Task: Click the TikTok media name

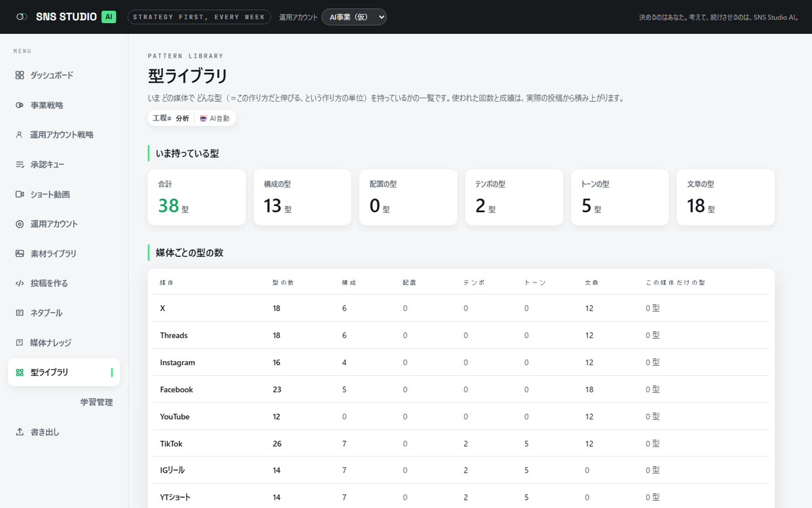Action: [x=171, y=444]
